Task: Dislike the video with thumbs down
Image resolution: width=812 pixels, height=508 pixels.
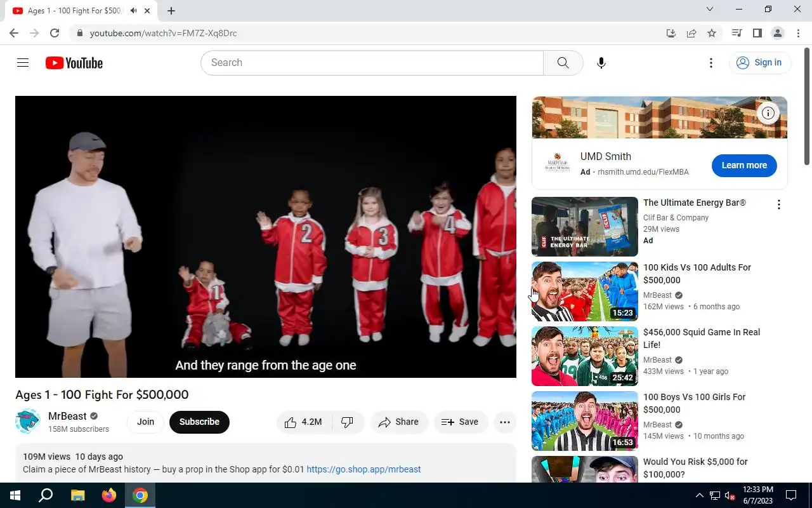Action: (348, 422)
